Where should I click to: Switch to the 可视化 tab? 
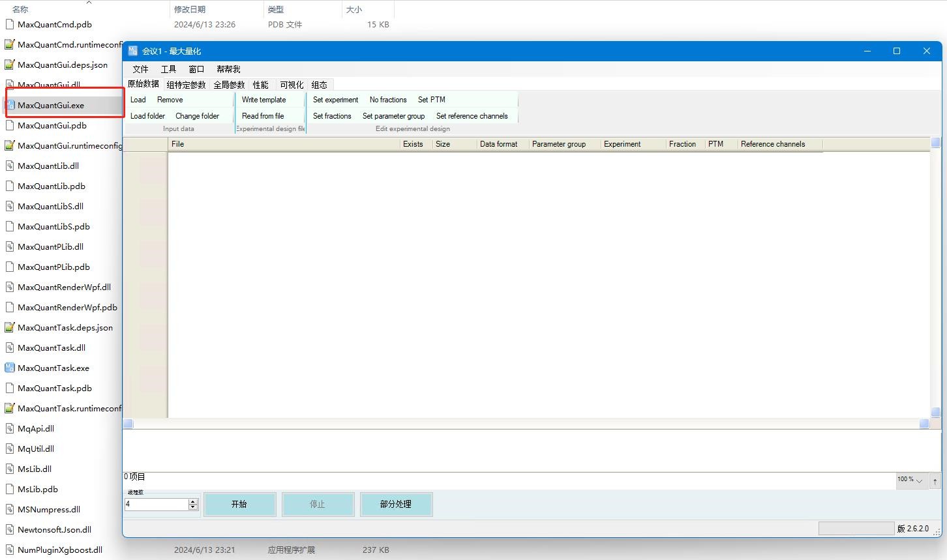pos(292,85)
